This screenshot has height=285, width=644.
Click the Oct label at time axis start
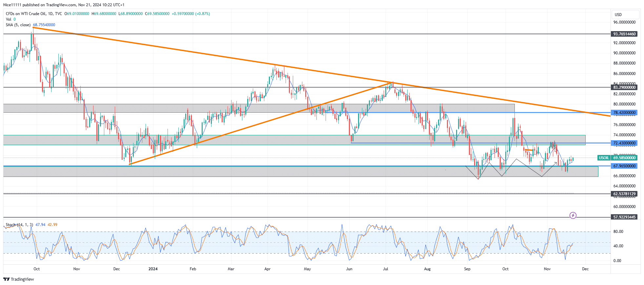37,269
